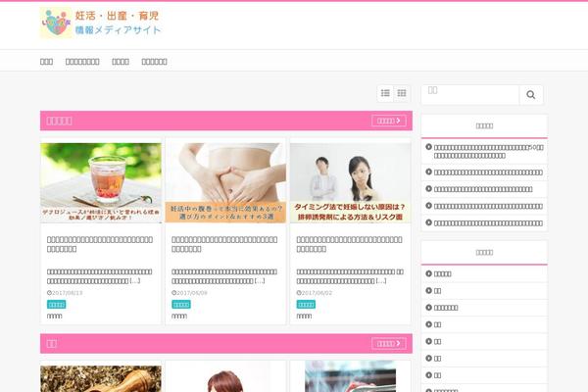The width and height of the screenshot is (588, 392).
Task: Open the herbal tea glass article thumbnail
Action: 101,182
